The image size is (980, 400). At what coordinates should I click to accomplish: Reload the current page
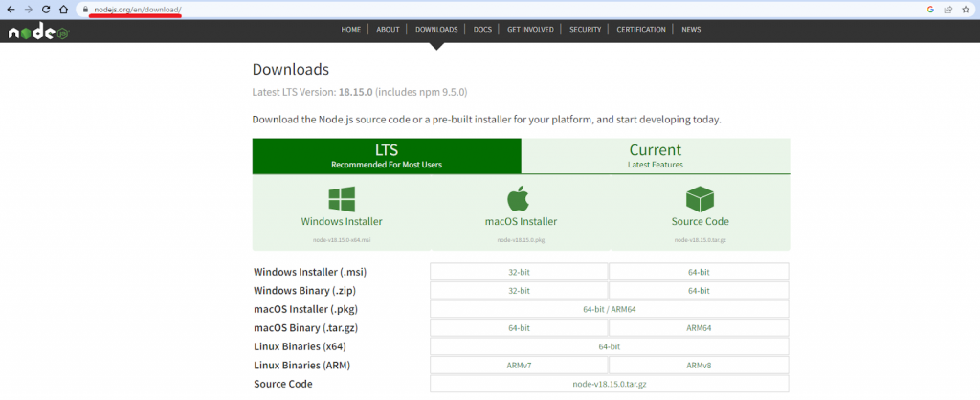[45, 9]
